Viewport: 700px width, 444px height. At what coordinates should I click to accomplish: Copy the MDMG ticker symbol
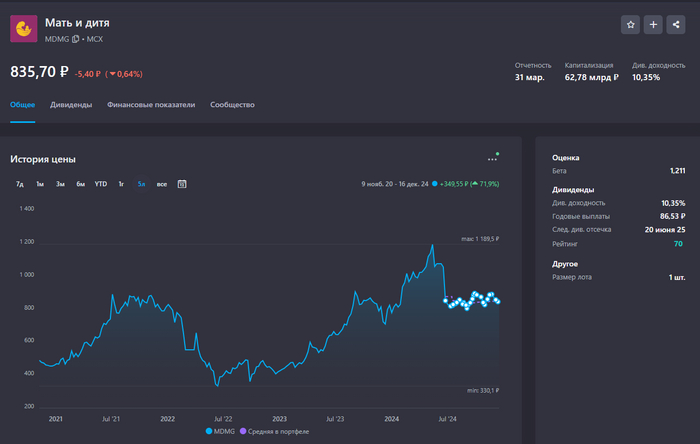tap(76, 39)
